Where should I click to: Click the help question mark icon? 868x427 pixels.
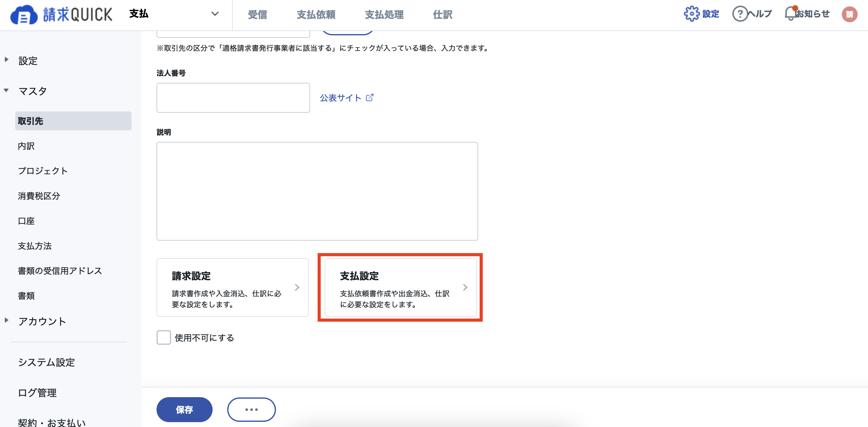click(x=740, y=14)
